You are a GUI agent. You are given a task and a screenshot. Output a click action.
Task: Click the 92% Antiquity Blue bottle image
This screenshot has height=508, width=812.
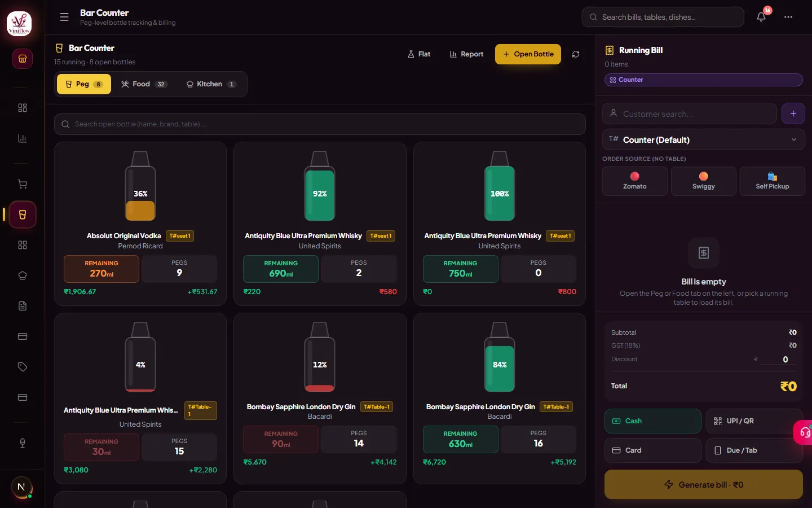pos(320,186)
